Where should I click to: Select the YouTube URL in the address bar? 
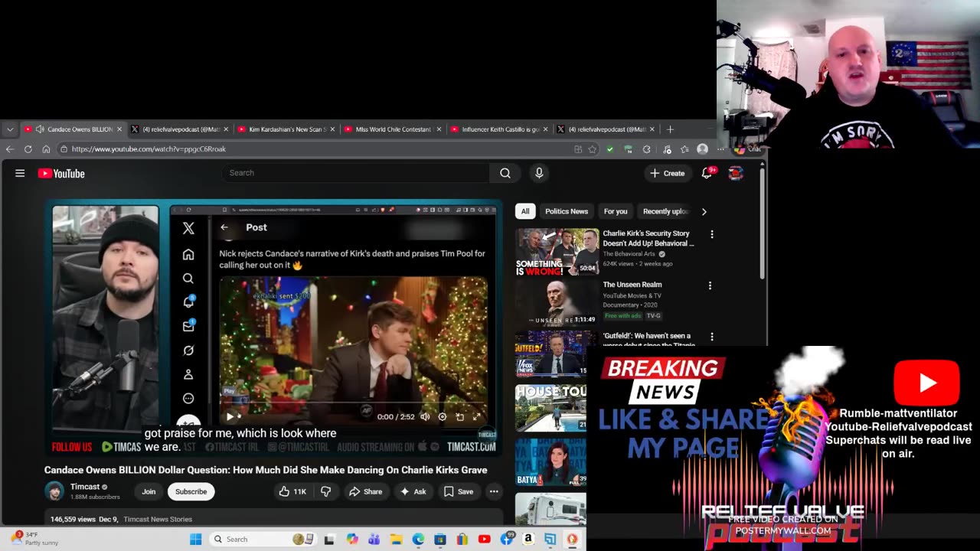click(x=149, y=149)
